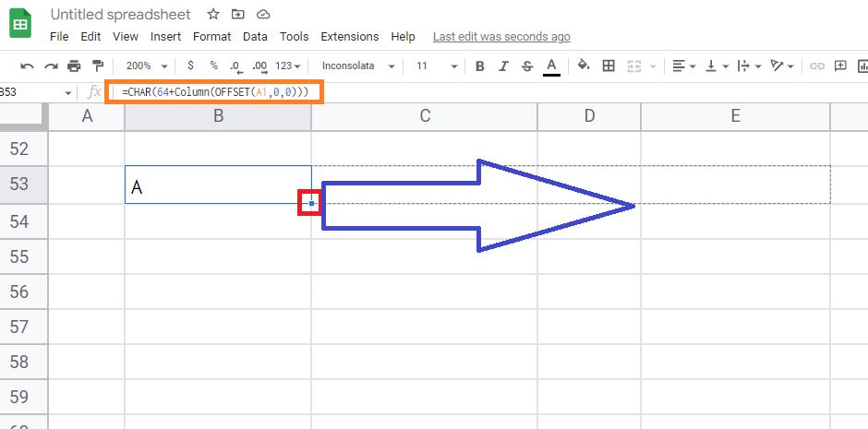Open the File menu
Image resolution: width=868 pixels, height=429 pixels.
(59, 37)
